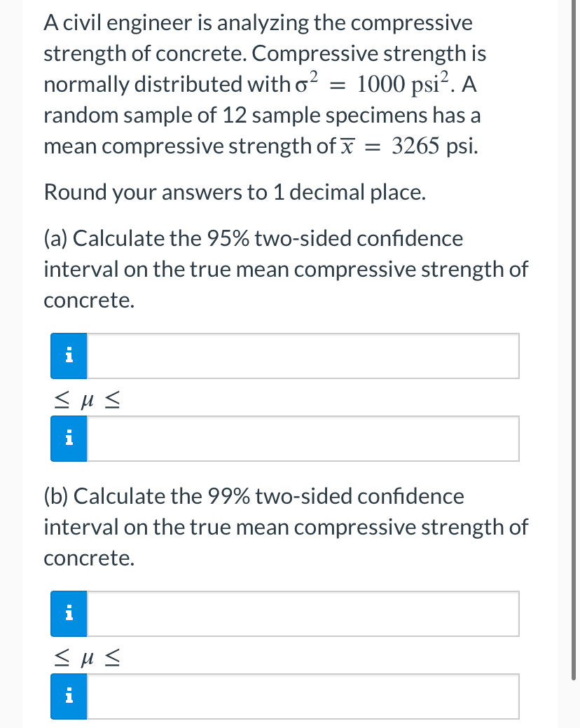Viewport: 580px width, 728px height.
Task: Select the ≤ μ ≤ label in part (b)
Action: click(x=85, y=657)
